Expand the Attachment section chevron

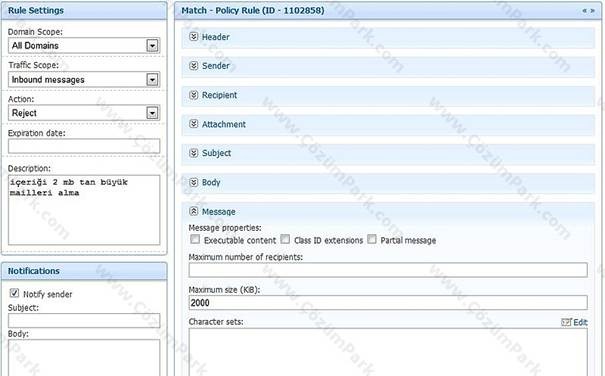(x=194, y=124)
